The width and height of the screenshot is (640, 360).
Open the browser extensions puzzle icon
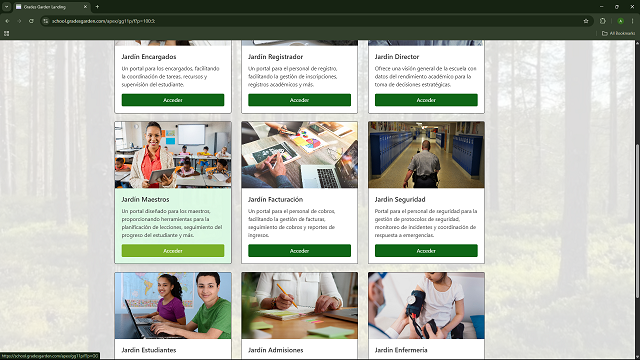pyautogui.click(x=603, y=21)
